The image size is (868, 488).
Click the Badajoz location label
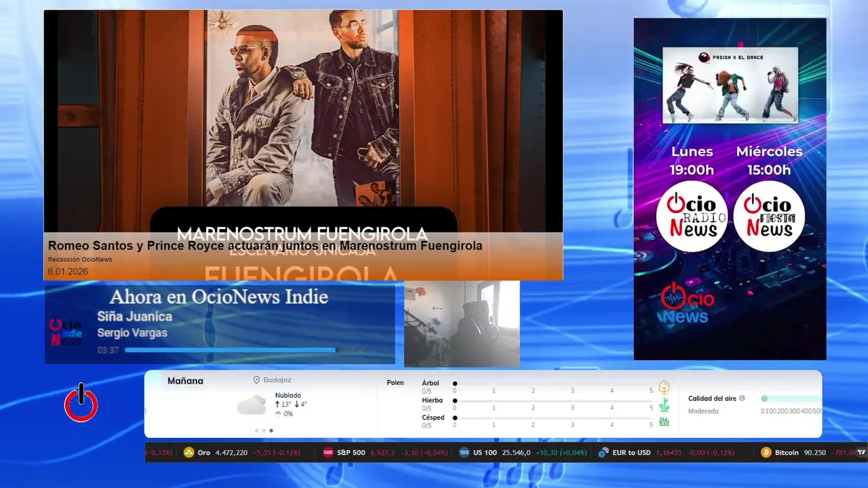(x=277, y=380)
